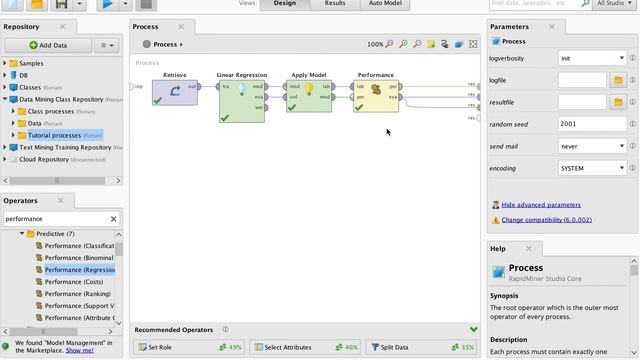The image size is (640, 360).
Task: Expand the Class processes folder
Action: point(13,111)
